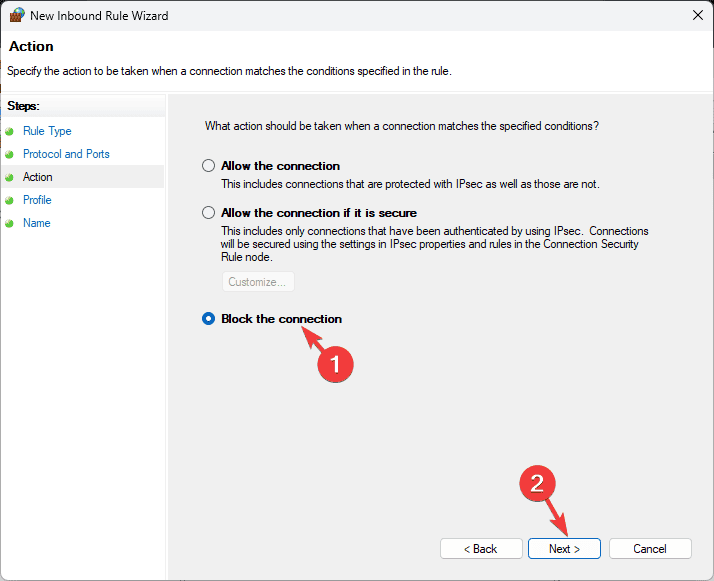Proceed with the Next button

coord(564,549)
